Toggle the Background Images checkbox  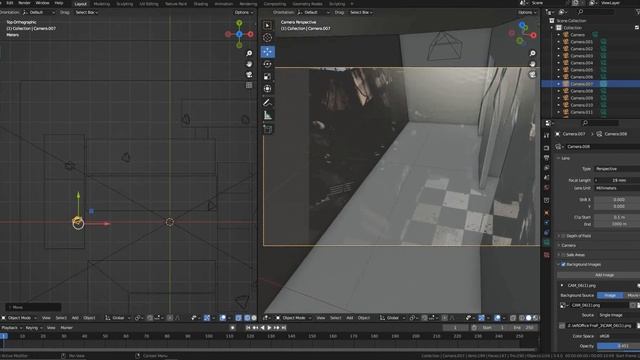[x=563, y=264]
